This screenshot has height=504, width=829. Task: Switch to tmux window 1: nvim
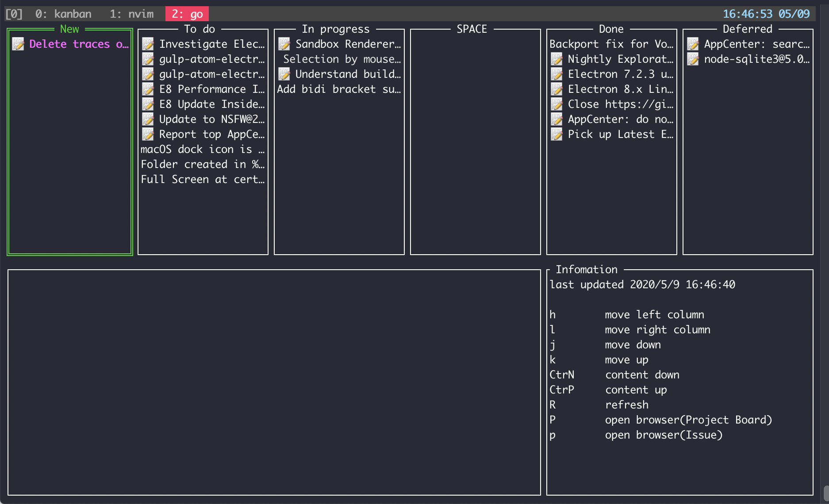click(x=132, y=14)
